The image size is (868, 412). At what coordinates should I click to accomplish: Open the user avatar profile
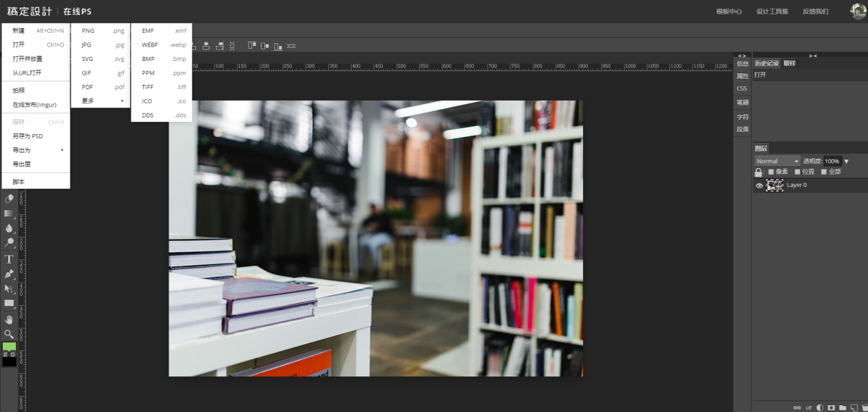coord(858,11)
